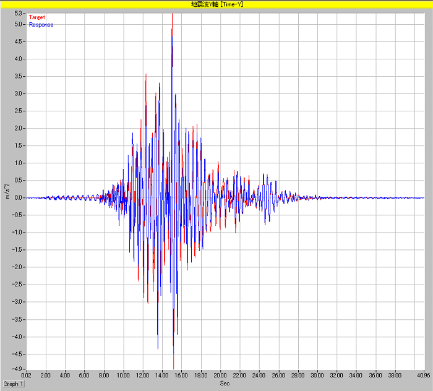
Task: Click the 20.00 tick on the X-axis
Action: (220, 375)
